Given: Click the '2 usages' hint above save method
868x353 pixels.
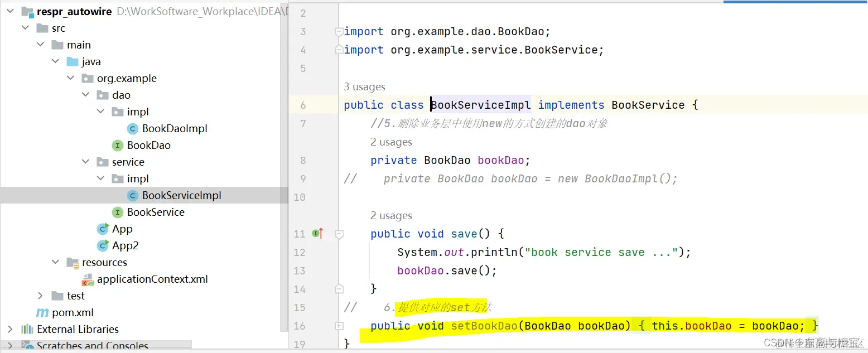Looking at the screenshot, I should (x=391, y=215).
